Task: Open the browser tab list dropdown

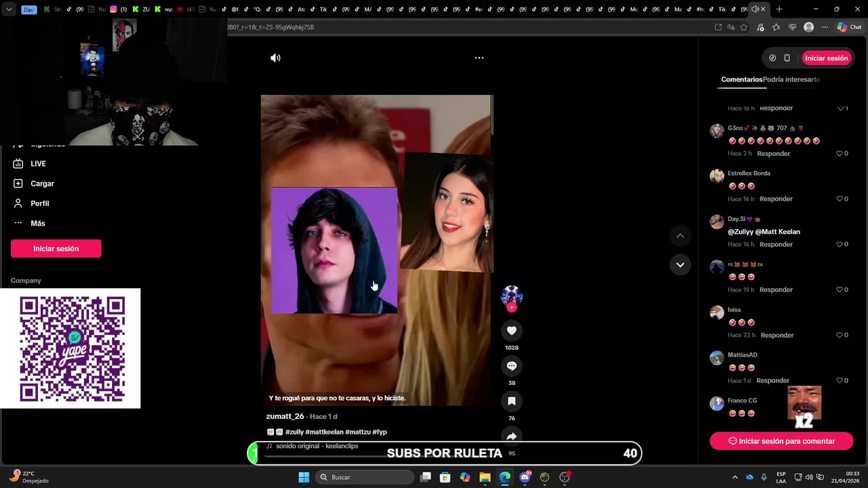Action: pos(9,9)
